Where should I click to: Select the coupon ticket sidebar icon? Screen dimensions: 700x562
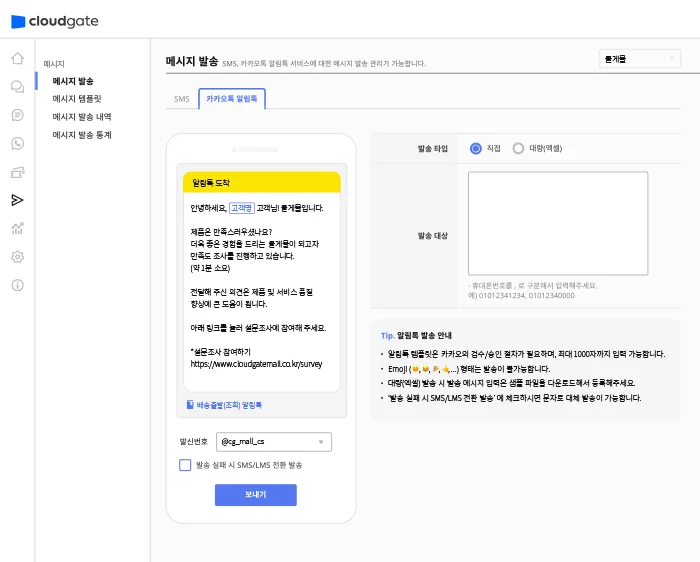coord(17,172)
